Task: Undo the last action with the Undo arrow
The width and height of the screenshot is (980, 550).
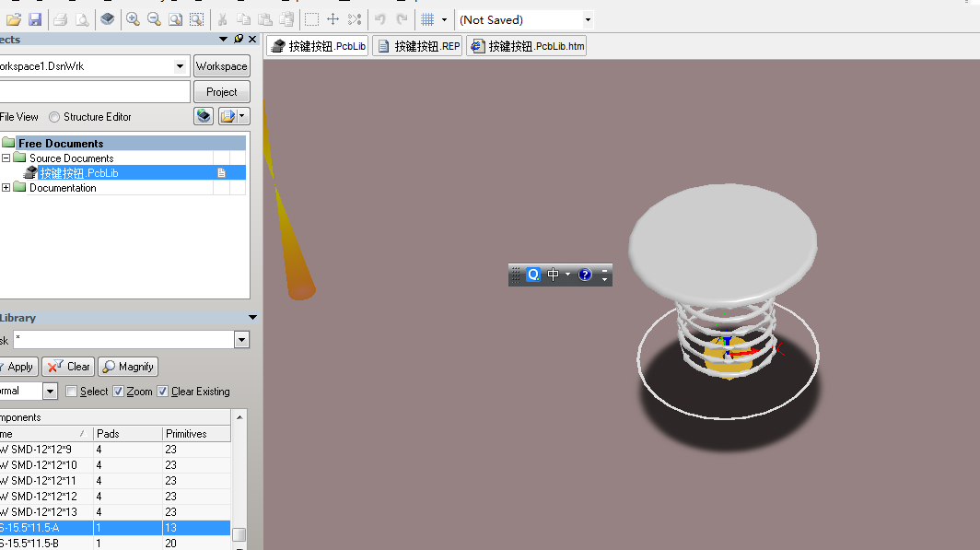Action: click(380, 19)
